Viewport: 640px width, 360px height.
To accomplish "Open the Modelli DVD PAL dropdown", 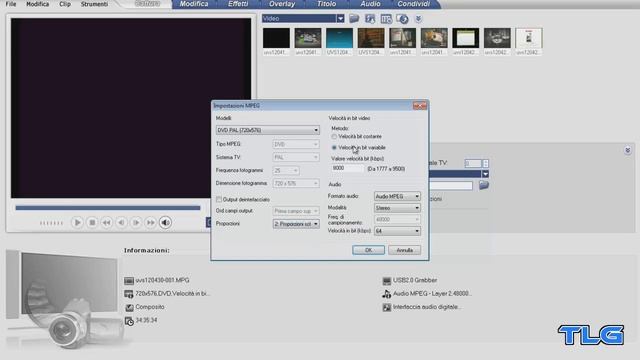I will (x=267, y=130).
